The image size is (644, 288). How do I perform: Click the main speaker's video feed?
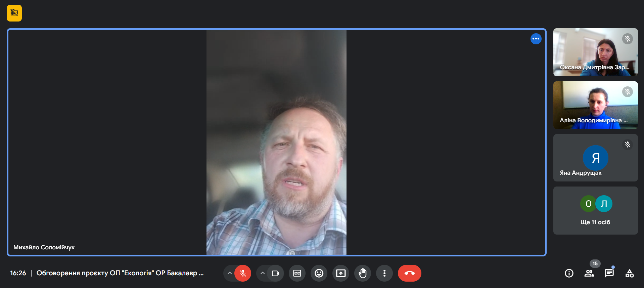(276, 142)
